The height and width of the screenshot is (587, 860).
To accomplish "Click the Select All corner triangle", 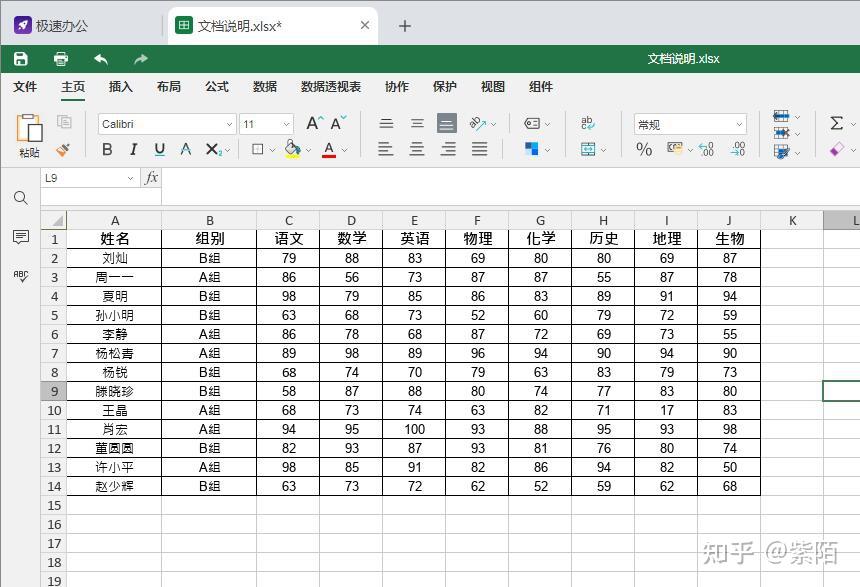I will 54,221.
